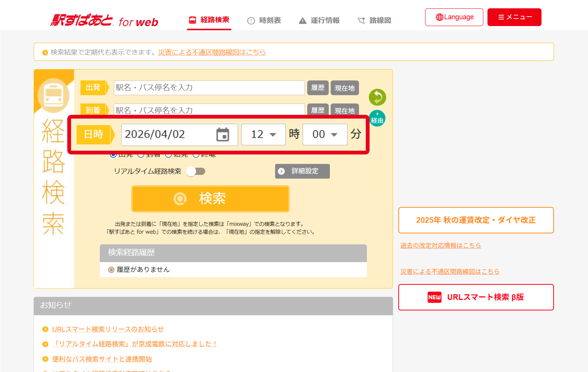Click the 履歴がありません text
Screen dimensions: 588x372
(143, 270)
